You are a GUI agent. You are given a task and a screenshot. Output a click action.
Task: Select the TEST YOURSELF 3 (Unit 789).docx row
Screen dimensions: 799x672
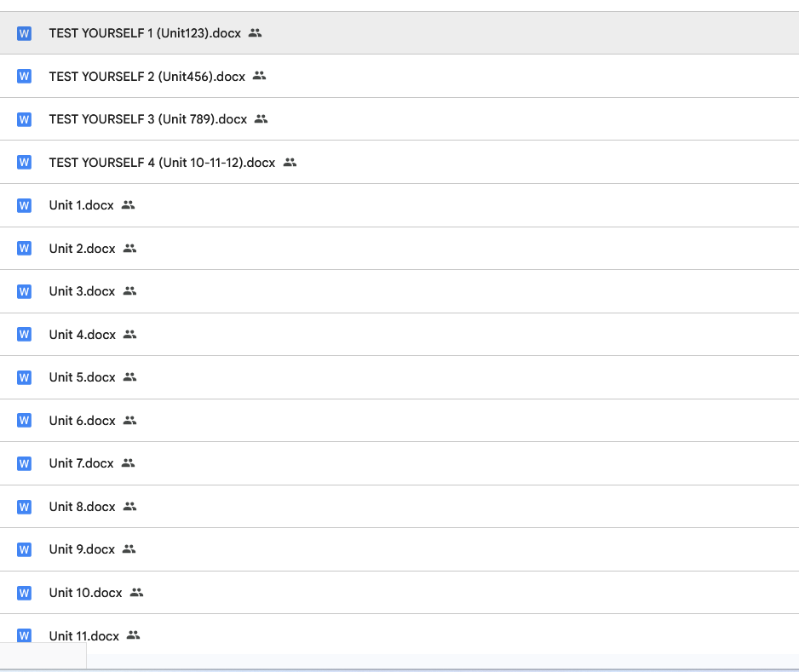147,119
